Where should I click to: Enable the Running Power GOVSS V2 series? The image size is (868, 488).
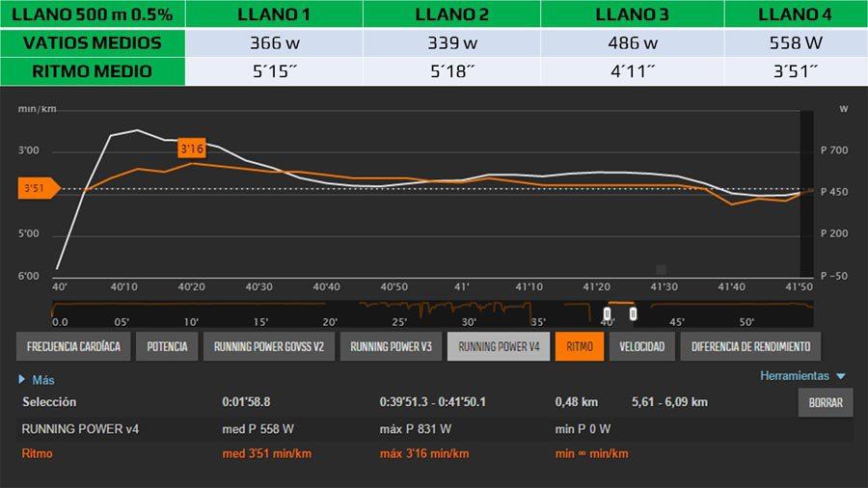pos(269,347)
